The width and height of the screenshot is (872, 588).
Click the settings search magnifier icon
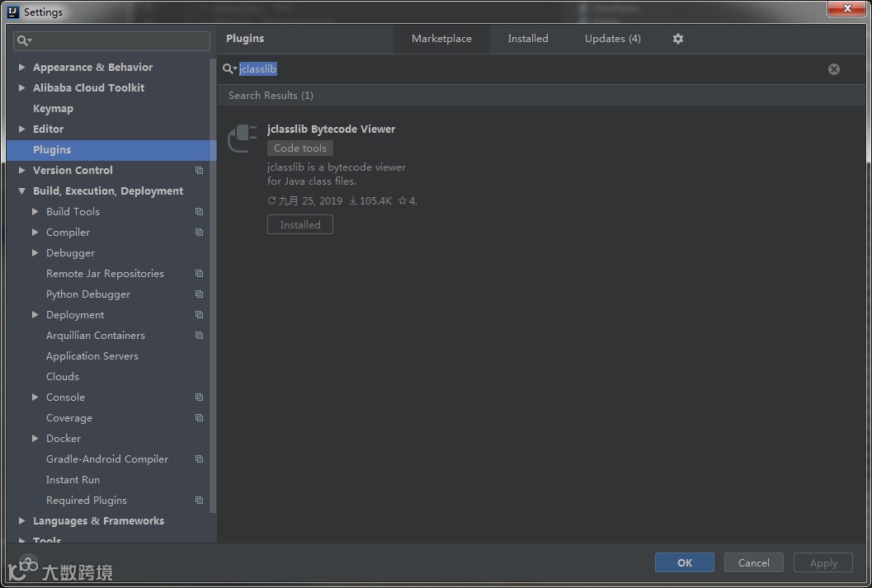[24, 40]
